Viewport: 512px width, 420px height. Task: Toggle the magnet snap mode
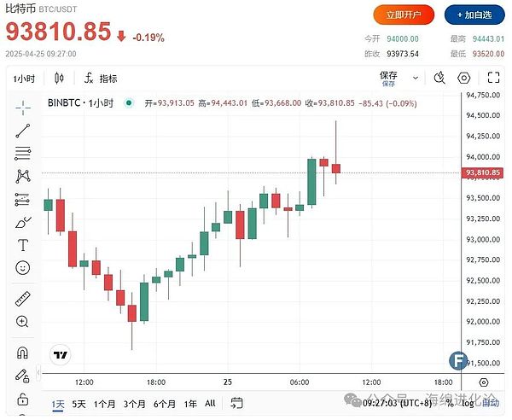coord(23,353)
